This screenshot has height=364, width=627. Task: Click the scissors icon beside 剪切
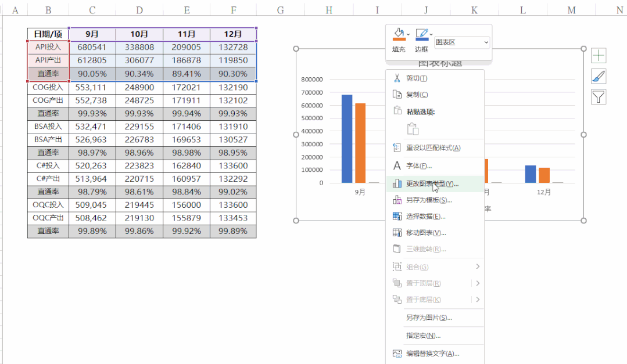(x=397, y=78)
